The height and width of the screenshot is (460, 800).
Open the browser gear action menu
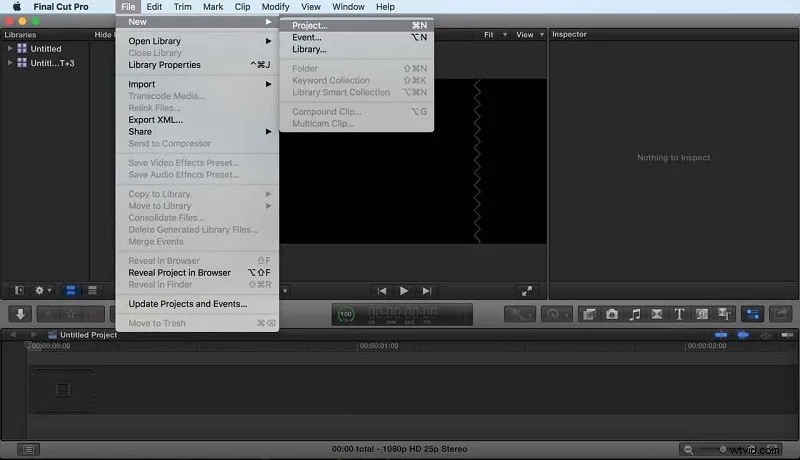coord(42,290)
